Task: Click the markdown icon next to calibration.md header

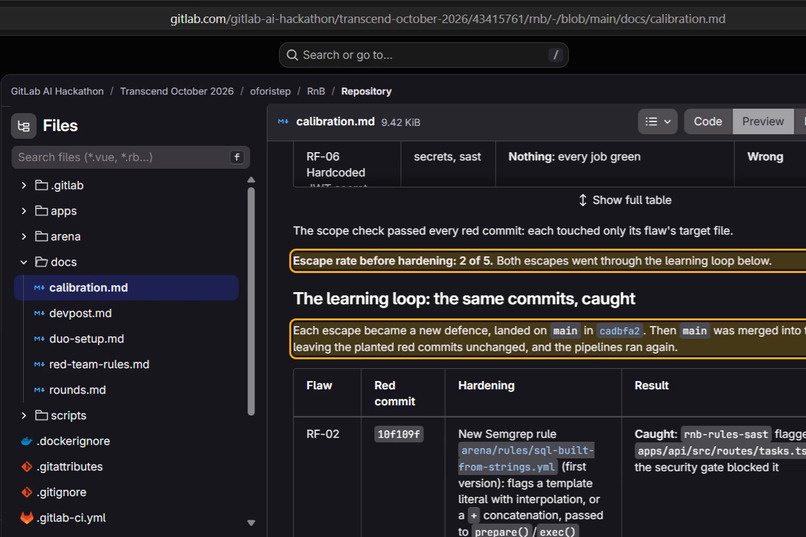Action: [283, 122]
